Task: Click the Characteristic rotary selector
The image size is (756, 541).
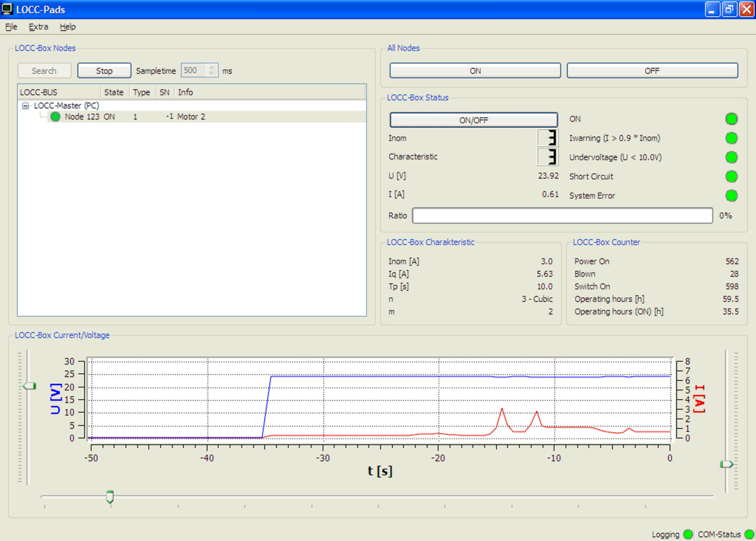Action: pos(548,157)
